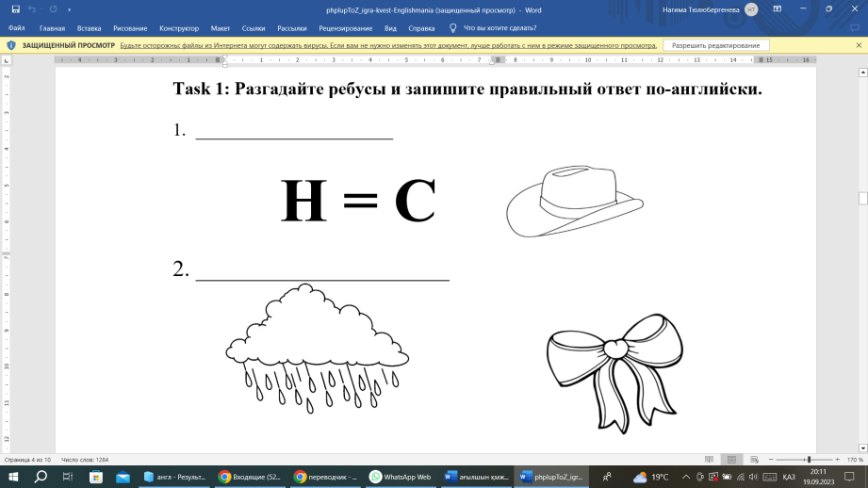Click the rain cloud picture
This screenshot has width=868, height=488.
(x=318, y=349)
